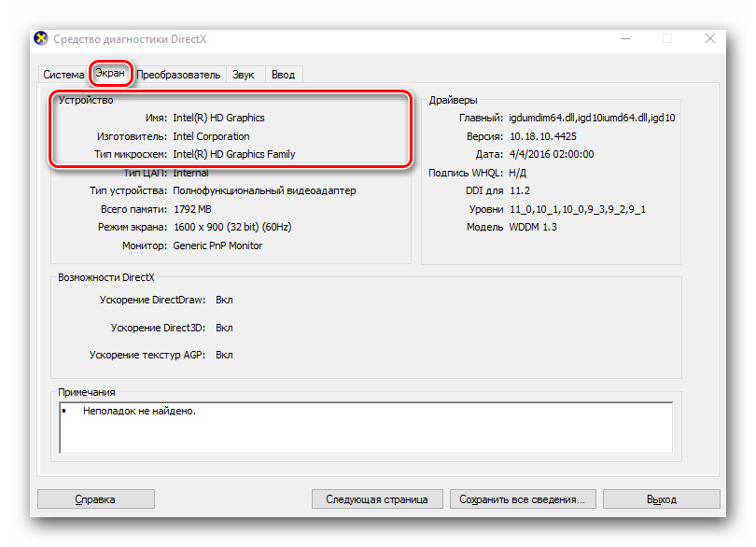Click the feature levels '11_0,10_1,10_0...' value
This screenshot has height=547, width=756.
(x=578, y=209)
